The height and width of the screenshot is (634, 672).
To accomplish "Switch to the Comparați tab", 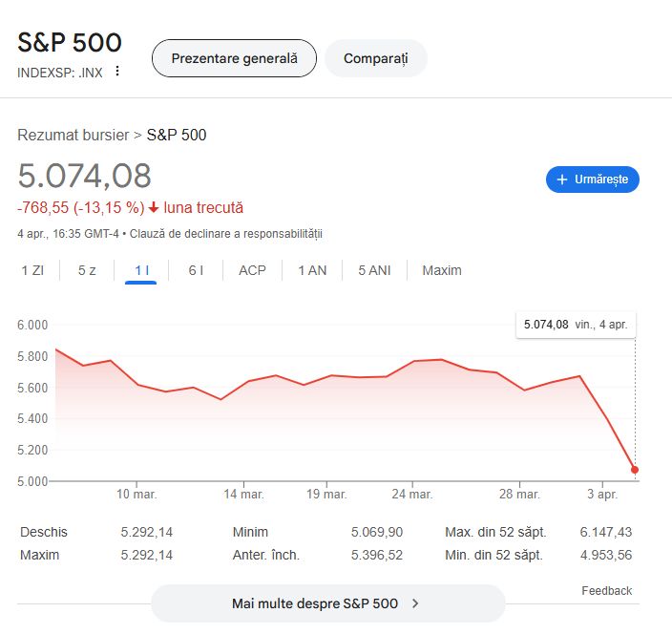I will pos(376,58).
